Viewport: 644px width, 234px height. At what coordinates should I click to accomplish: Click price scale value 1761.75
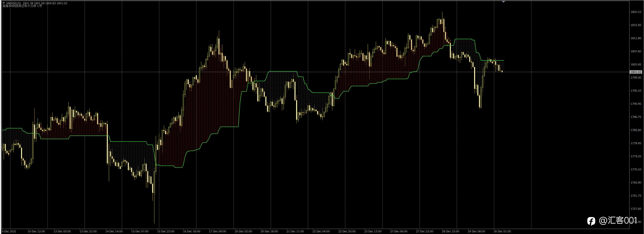coord(636,196)
